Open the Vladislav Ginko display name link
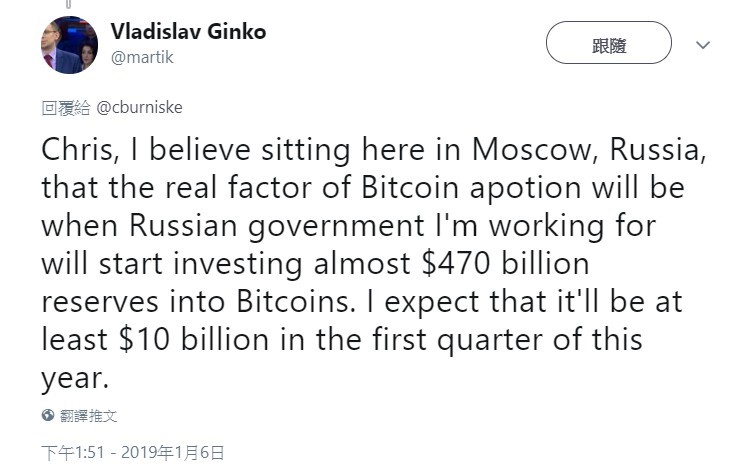 tap(188, 31)
